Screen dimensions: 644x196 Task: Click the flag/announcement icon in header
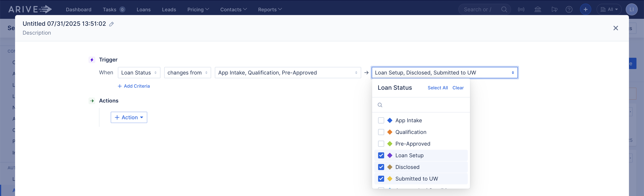[x=554, y=9]
